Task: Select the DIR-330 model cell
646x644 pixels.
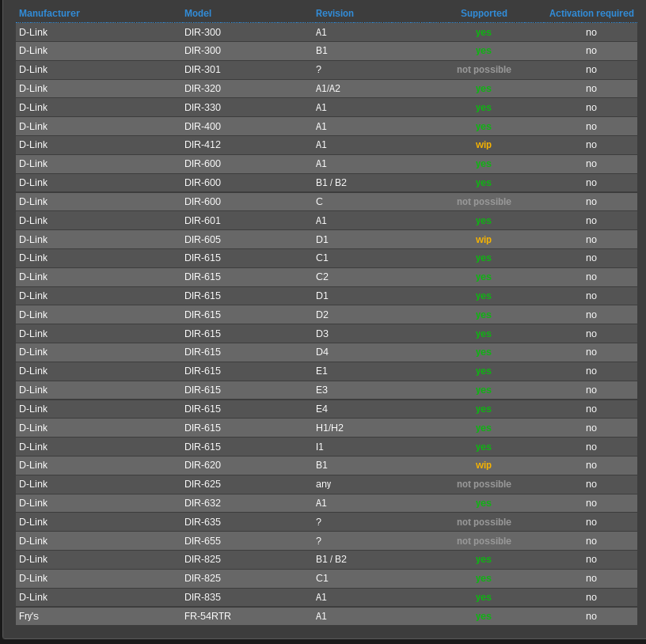Action: pos(203,108)
